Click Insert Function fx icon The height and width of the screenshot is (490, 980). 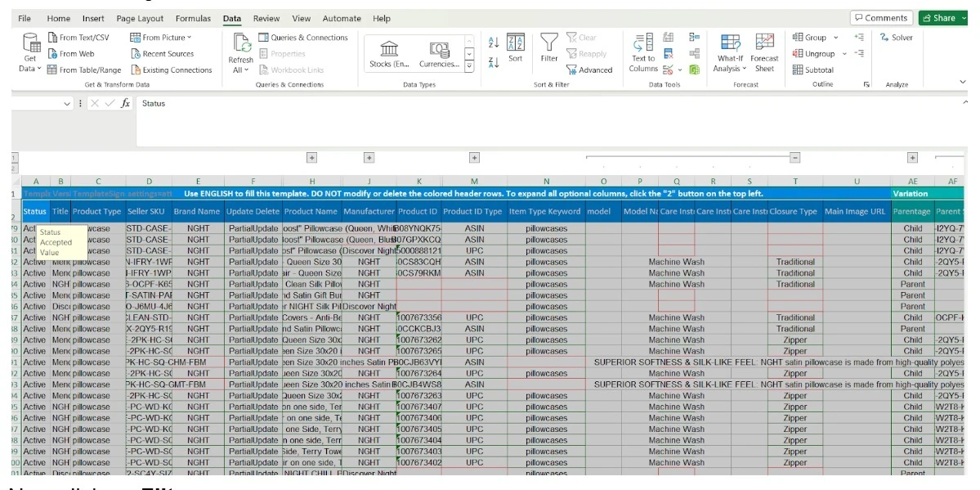coord(125,103)
